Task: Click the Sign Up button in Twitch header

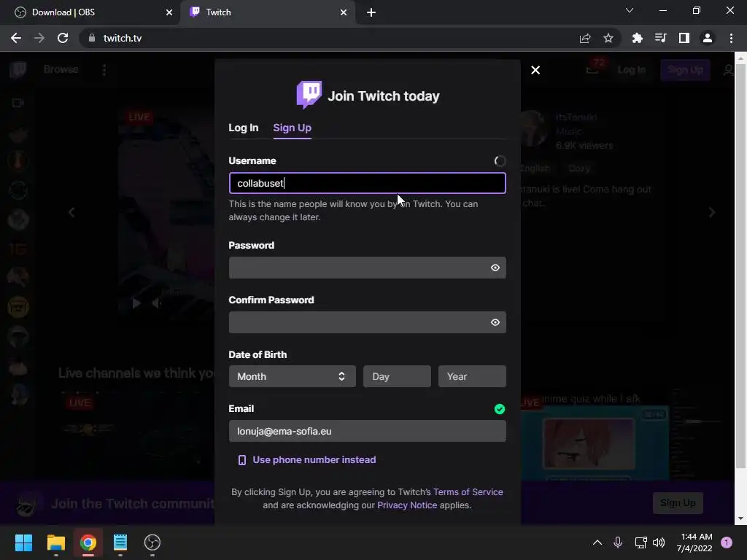Action: click(685, 70)
